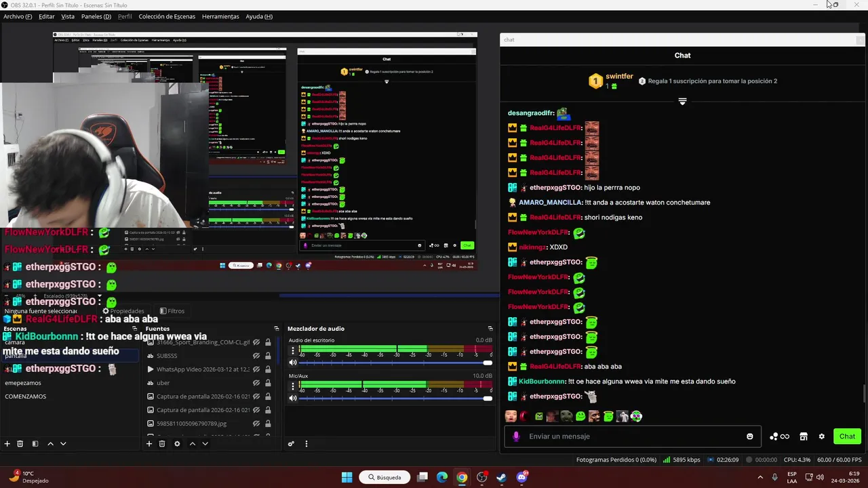Screen dimensions: 868x488
Task: Lock the WhatsApp Video source
Action: pos(268,369)
